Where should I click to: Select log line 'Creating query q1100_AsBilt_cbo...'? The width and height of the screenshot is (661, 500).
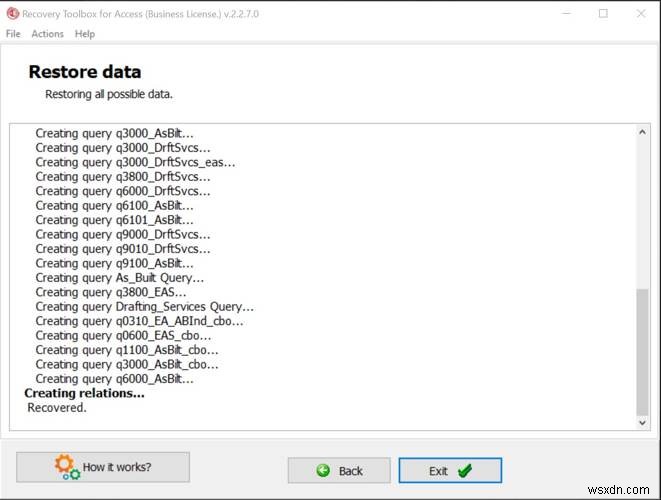(127, 350)
